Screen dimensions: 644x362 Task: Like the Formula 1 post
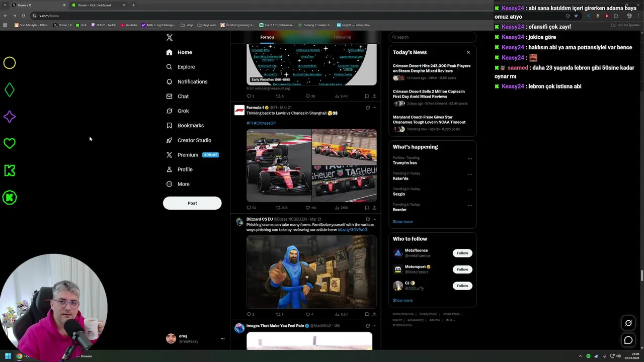[308, 208]
